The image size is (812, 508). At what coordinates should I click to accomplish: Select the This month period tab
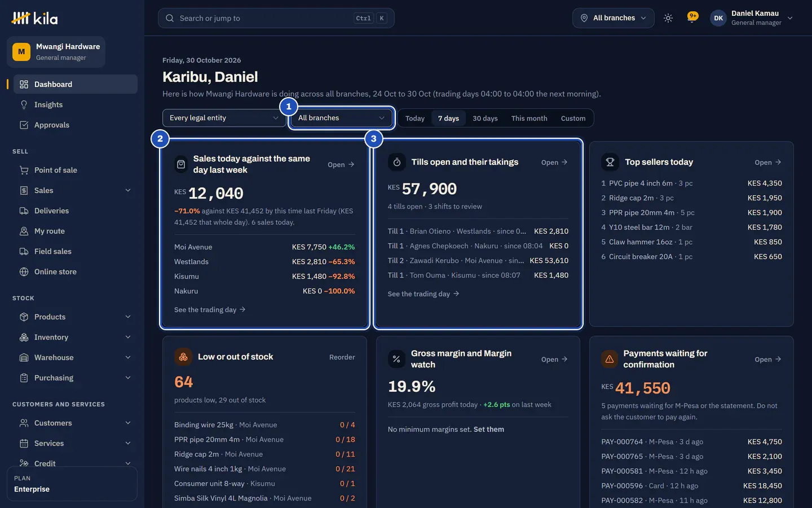529,119
